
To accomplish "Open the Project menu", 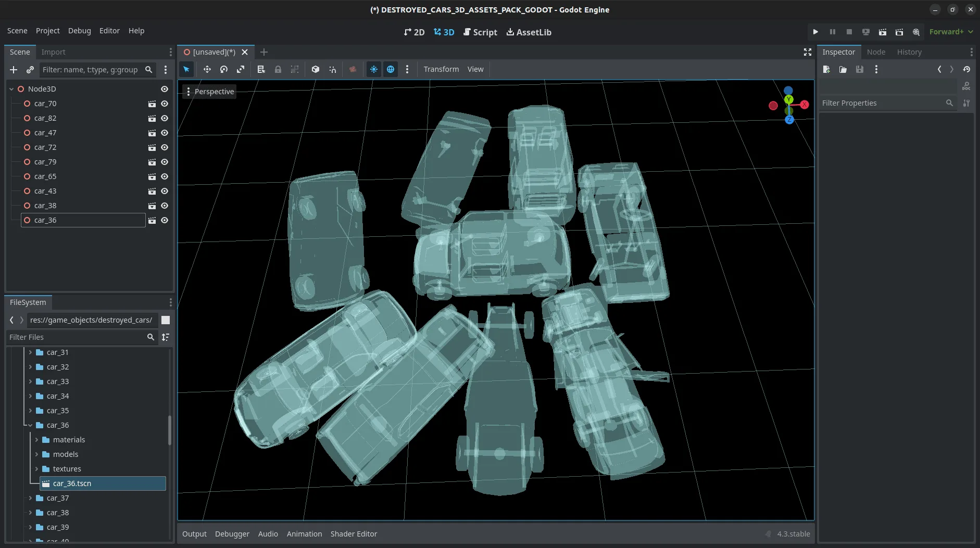I will [47, 31].
